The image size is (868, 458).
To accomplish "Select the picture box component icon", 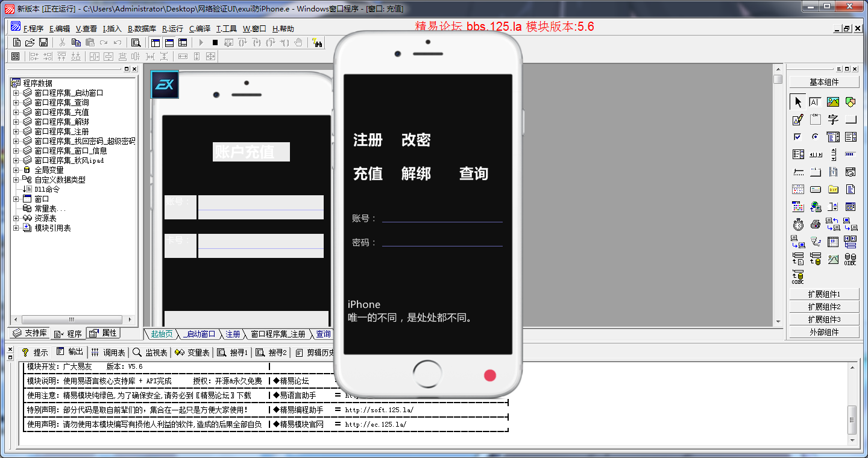I will tap(833, 102).
